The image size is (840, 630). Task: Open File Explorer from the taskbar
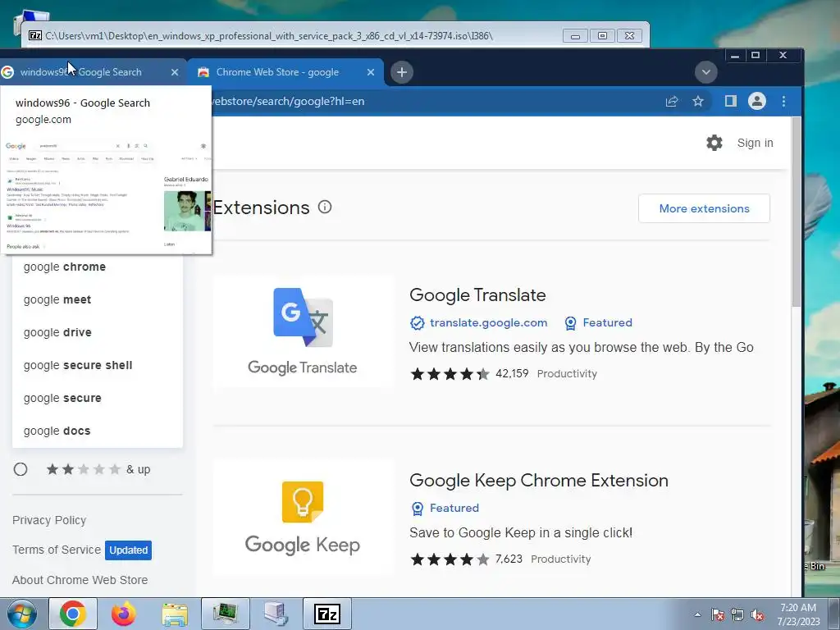tap(175, 614)
